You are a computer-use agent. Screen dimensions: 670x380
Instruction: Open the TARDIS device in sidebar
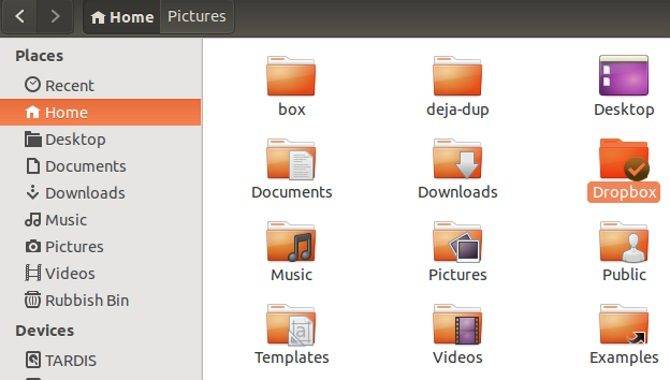100,360
